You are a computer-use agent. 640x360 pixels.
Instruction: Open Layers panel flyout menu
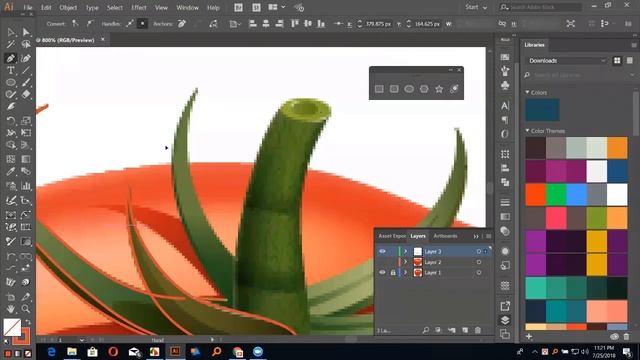(489, 236)
